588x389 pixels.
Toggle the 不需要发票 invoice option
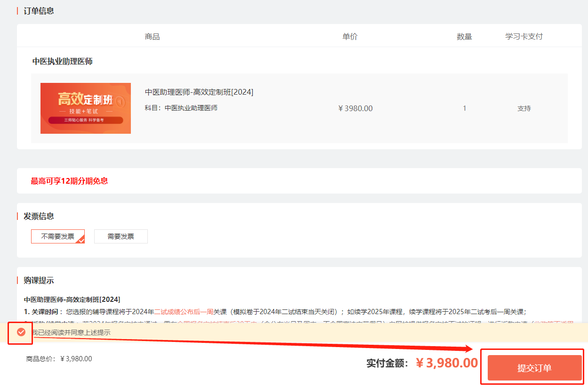coord(57,236)
